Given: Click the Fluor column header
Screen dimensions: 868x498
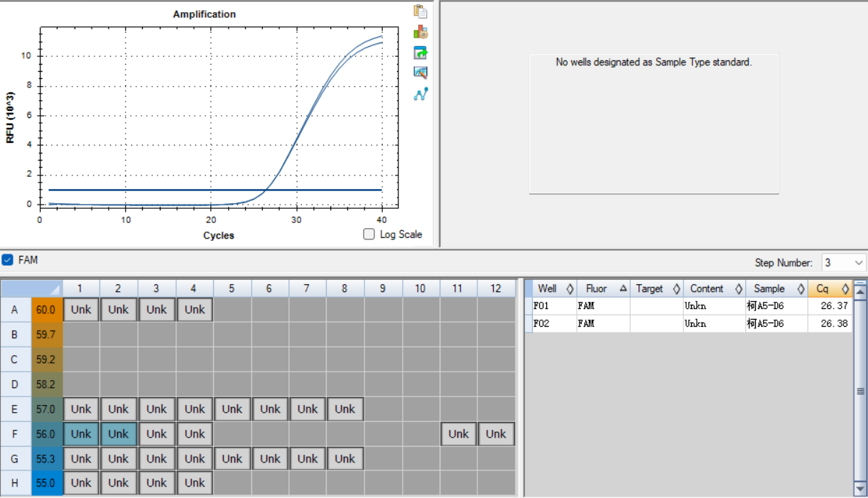Looking at the screenshot, I should (603, 288).
